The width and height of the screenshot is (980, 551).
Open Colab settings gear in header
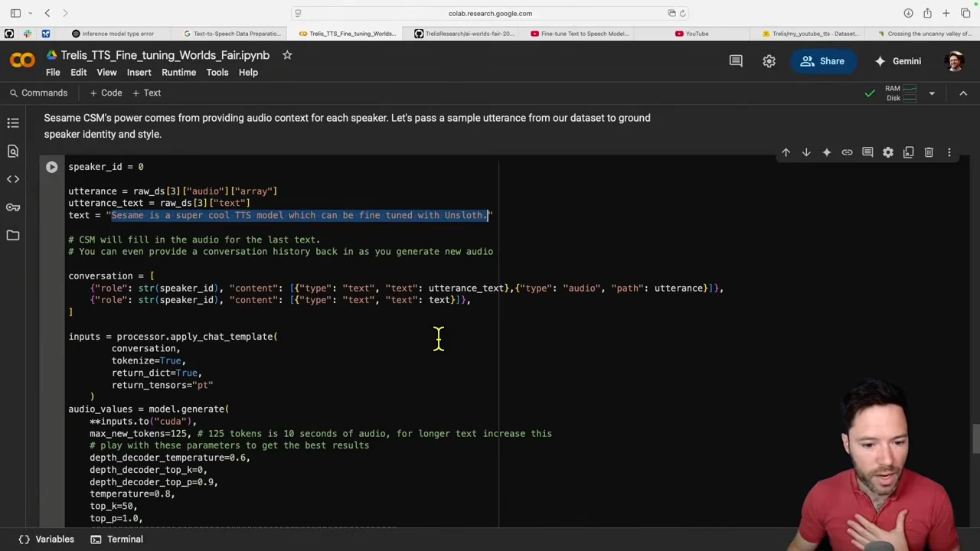pyautogui.click(x=769, y=61)
